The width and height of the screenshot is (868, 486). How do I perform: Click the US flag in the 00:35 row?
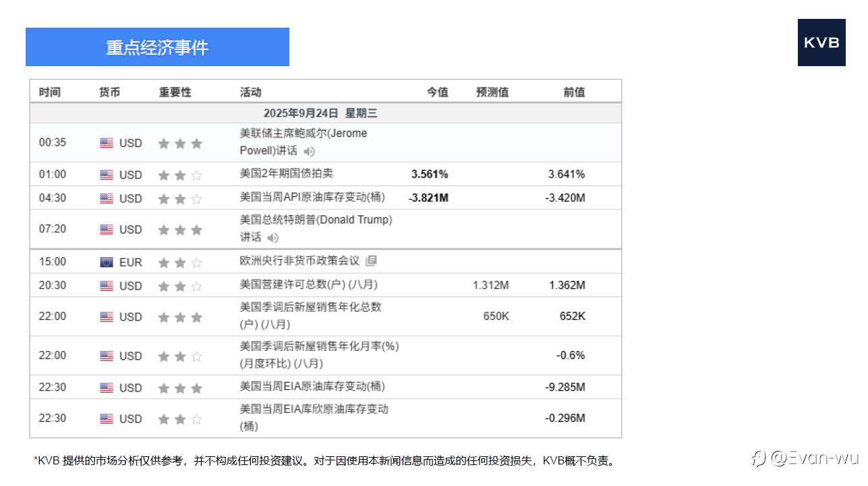[107, 143]
